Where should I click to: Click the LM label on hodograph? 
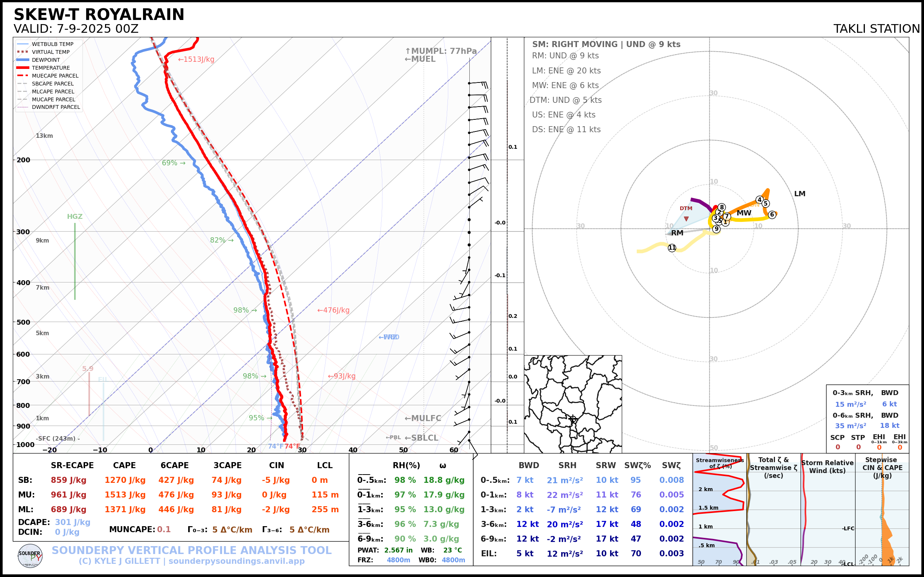pyautogui.click(x=800, y=194)
